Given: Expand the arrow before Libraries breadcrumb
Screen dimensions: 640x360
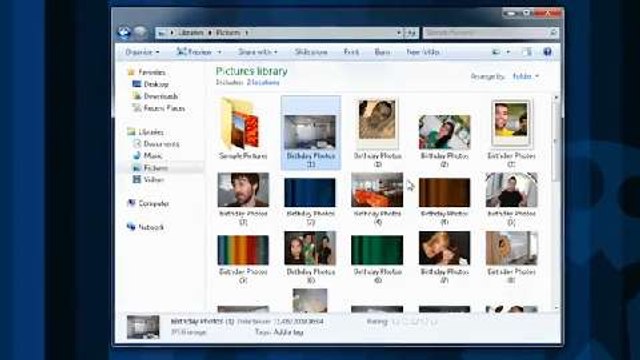Looking at the screenshot, I should [x=172, y=33].
